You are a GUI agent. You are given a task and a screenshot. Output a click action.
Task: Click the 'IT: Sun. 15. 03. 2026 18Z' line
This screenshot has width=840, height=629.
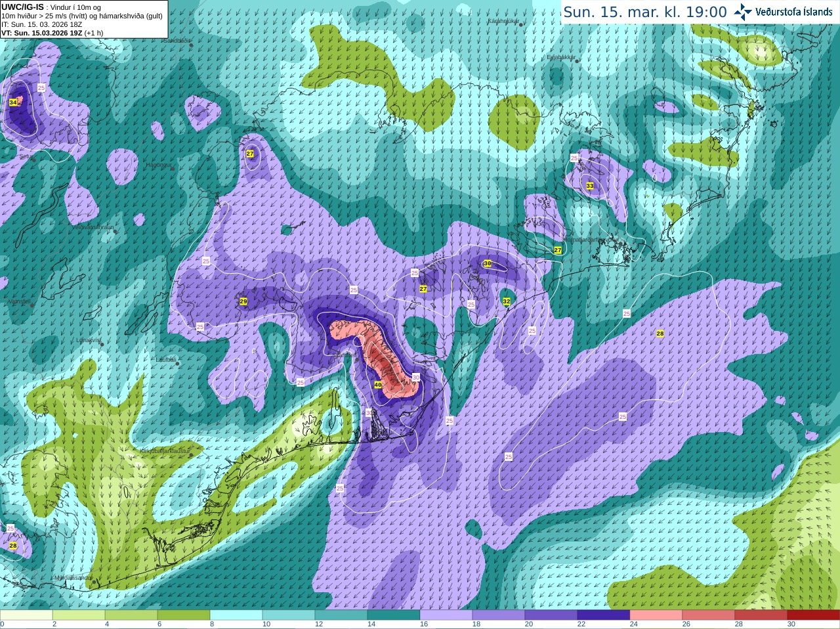(x=41, y=24)
